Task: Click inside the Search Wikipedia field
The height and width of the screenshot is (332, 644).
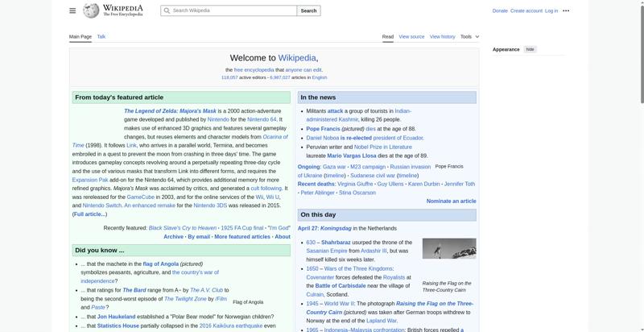Action: tap(229, 10)
